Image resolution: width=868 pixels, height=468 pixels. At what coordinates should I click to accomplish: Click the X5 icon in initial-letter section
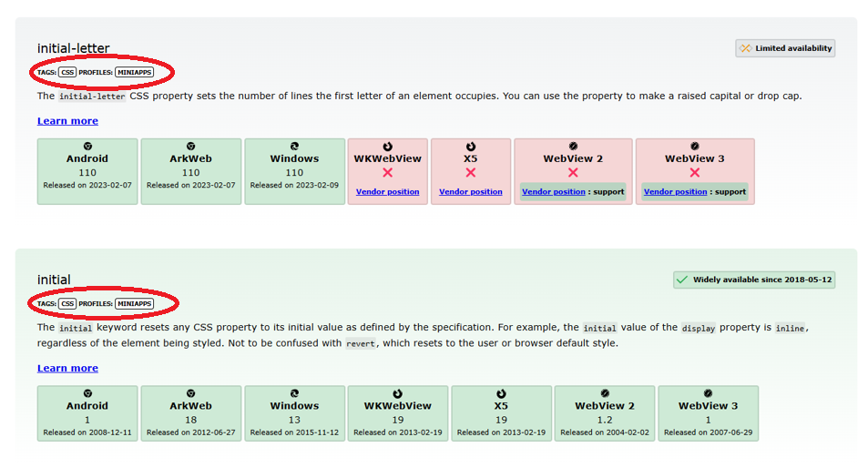pos(471,146)
